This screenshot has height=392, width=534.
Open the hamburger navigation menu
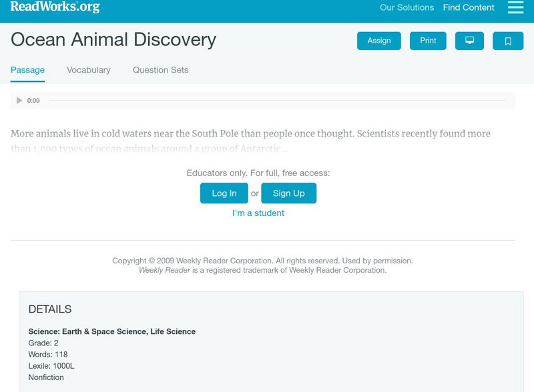click(x=515, y=7)
